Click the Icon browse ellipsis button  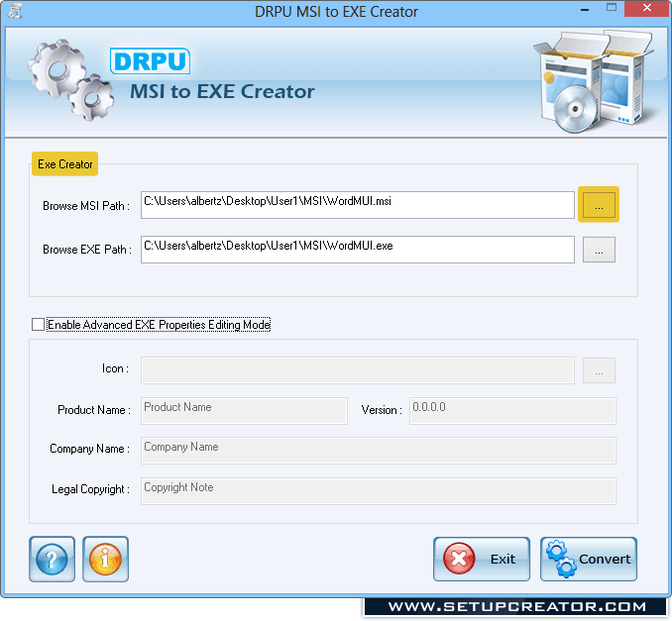click(x=599, y=370)
